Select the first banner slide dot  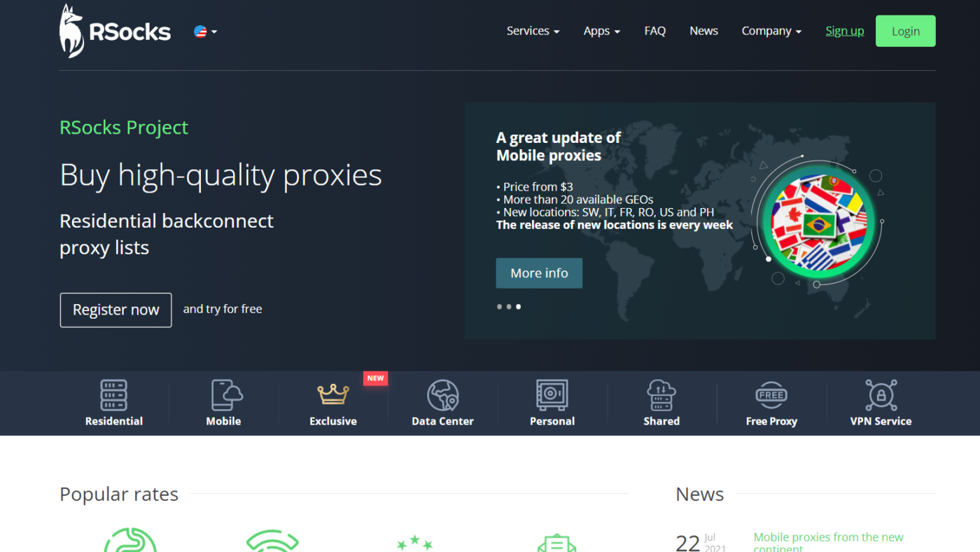pos(499,307)
